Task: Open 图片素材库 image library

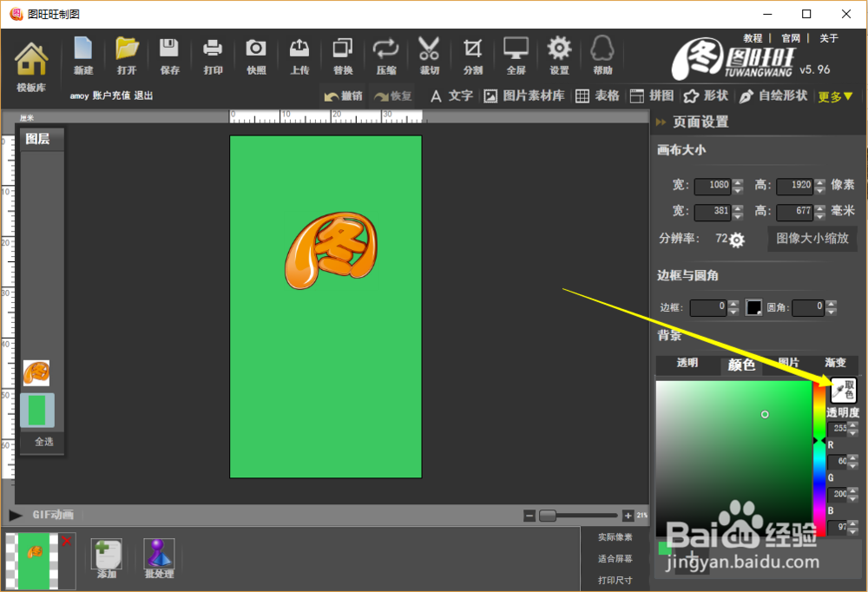Action: pos(524,95)
